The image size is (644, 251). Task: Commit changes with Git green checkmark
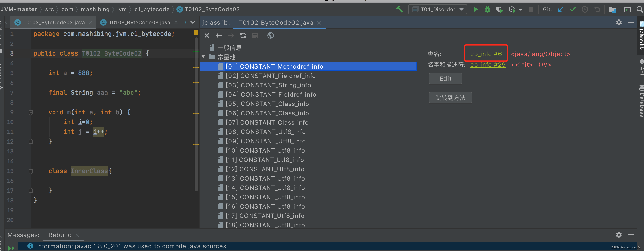pyautogui.click(x=573, y=10)
